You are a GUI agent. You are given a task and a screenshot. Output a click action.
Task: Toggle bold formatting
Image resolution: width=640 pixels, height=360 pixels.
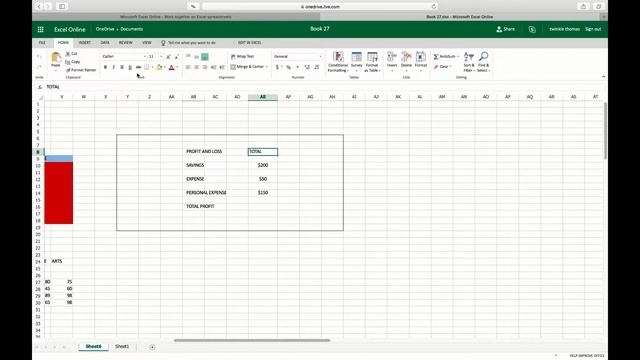(x=105, y=67)
